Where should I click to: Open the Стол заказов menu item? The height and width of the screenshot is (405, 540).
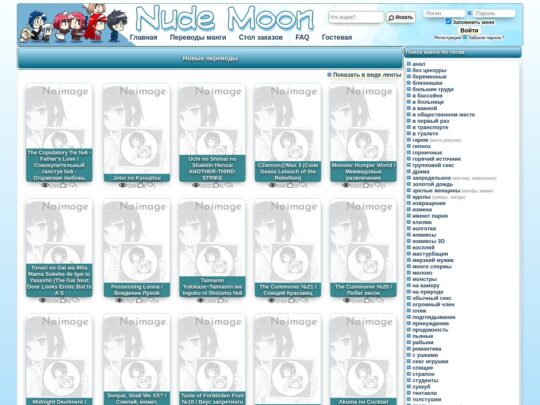click(261, 37)
